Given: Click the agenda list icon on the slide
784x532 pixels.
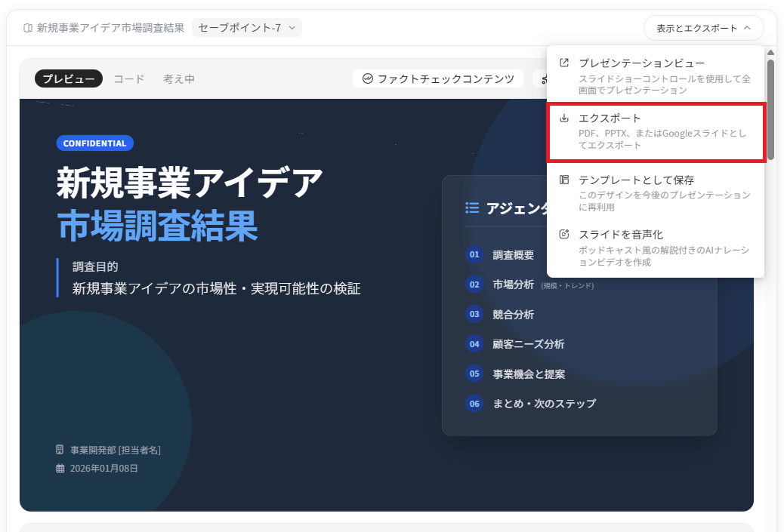Looking at the screenshot, I should tap(472, 208).
